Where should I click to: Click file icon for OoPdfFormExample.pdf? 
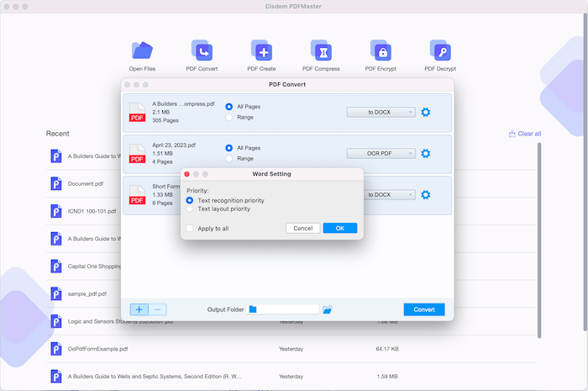click(x=56, y=349)
